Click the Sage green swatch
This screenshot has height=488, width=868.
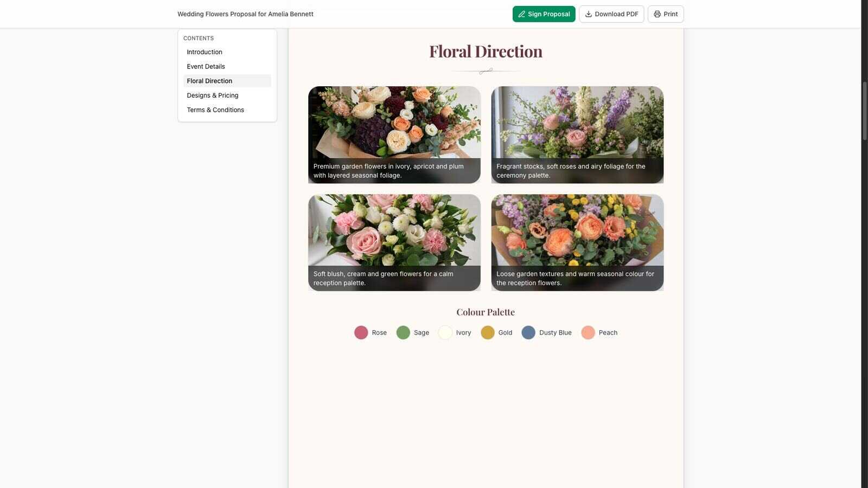point(403,332)
